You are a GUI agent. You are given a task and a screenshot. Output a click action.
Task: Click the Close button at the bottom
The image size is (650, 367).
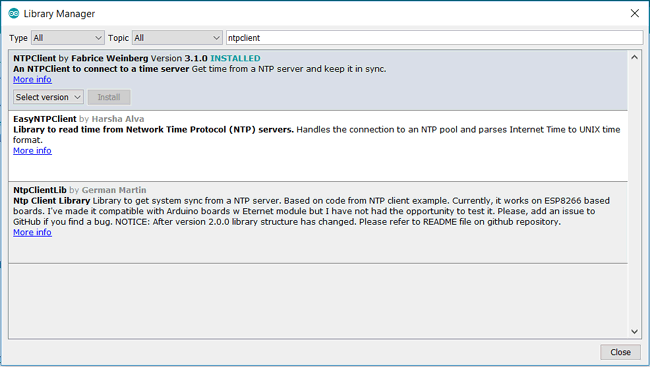point(620,352)
